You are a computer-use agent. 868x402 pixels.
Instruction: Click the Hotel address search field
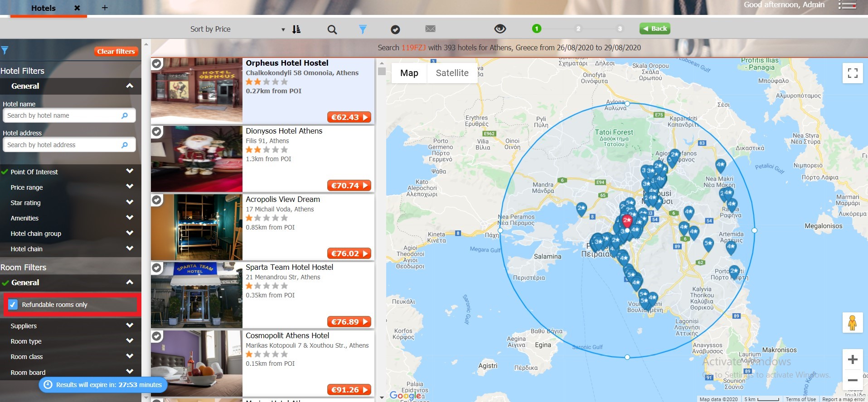coord(69,145)
